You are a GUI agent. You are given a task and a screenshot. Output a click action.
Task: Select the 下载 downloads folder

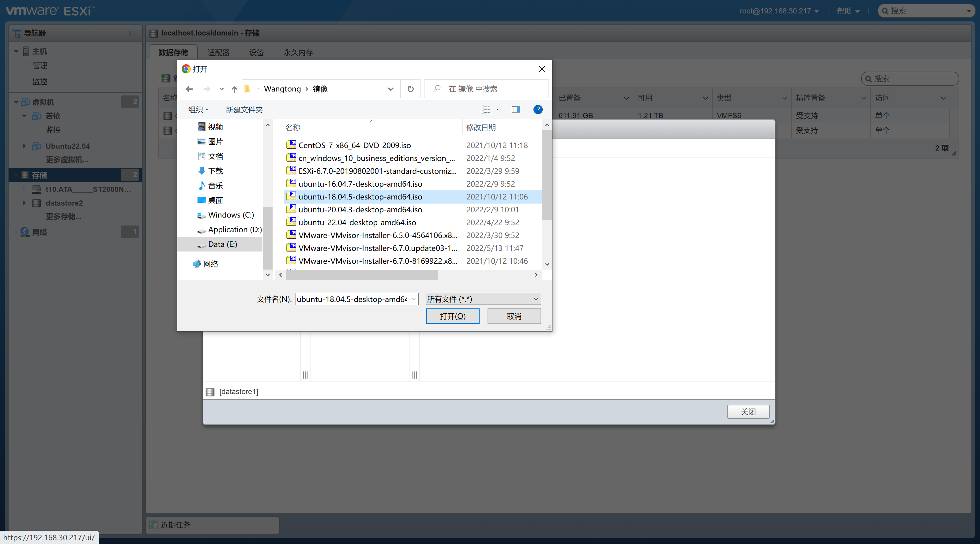pyautogui.click(x=215, y=171)
